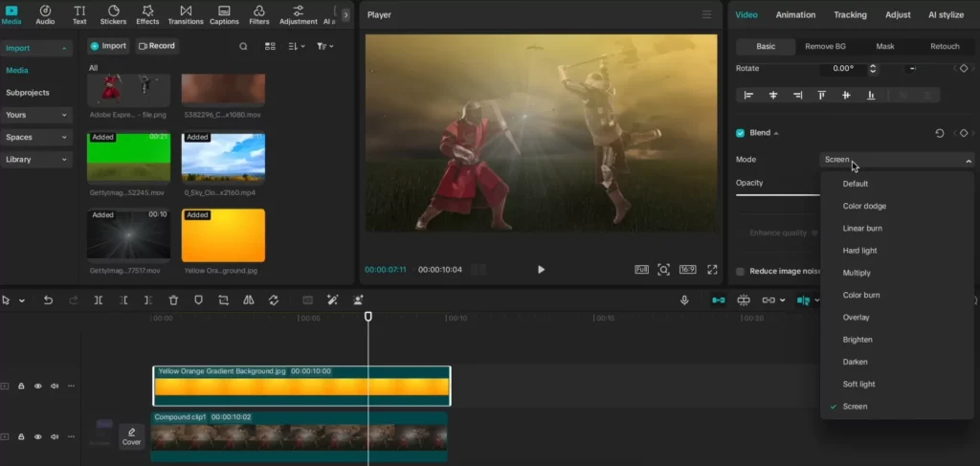Screen dimensions: 980x466
Task: Add a Rotate keyframe diamond
Action: 964,68
